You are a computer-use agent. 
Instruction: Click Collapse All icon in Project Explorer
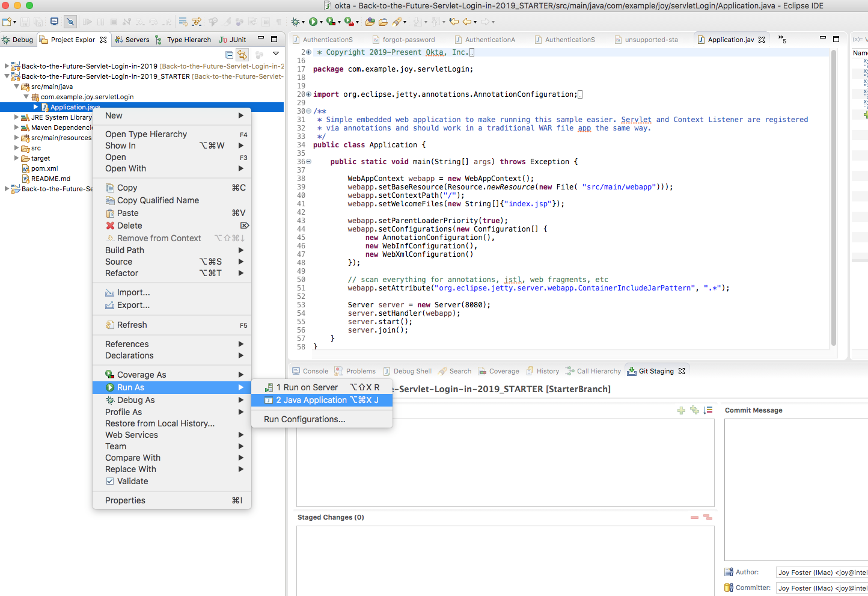point(229,55)
